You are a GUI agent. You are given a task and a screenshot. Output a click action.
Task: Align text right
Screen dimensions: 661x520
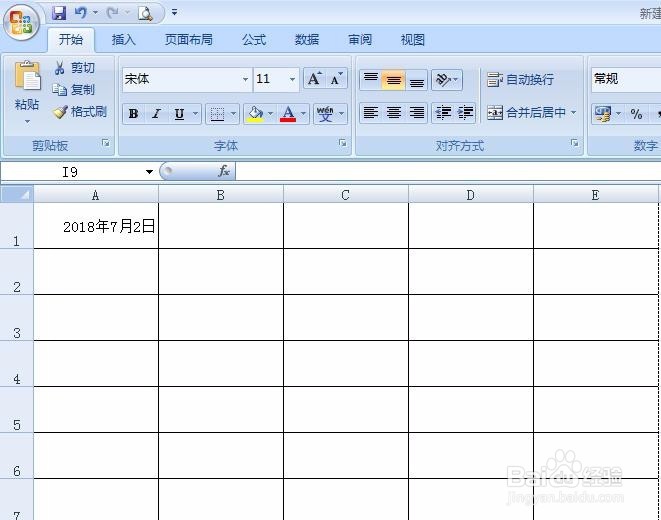point(416,113)
